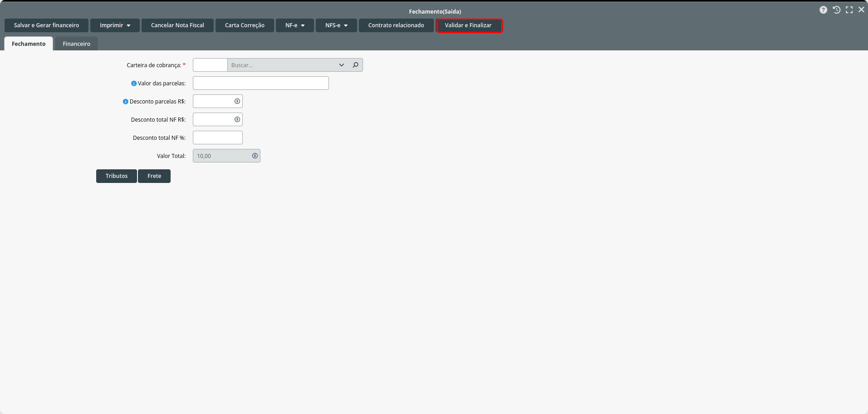Image resolution: width=868 pixels, height=414 pixels.
Task: View info icon next to Valor das parcelas
Action: coord(134,84)
